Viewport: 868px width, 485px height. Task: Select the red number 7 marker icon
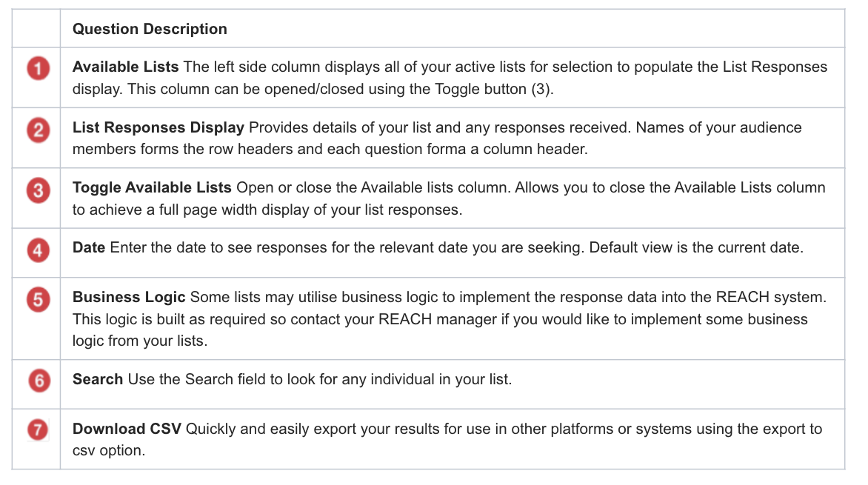[37, 430]
